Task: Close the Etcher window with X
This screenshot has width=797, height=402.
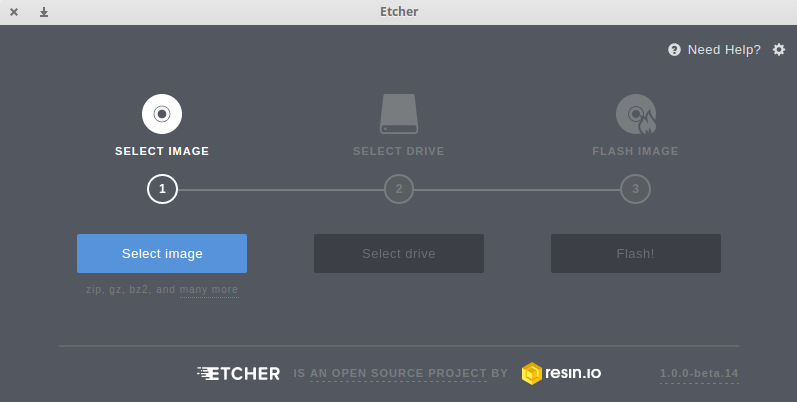Action: pos(14,12)
